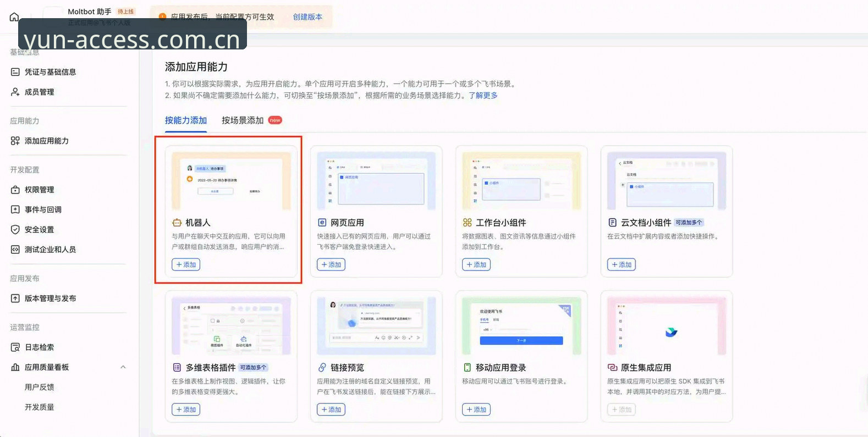Click the 网页应用 card preview image
868x437 pixels.
coord(376,181)
